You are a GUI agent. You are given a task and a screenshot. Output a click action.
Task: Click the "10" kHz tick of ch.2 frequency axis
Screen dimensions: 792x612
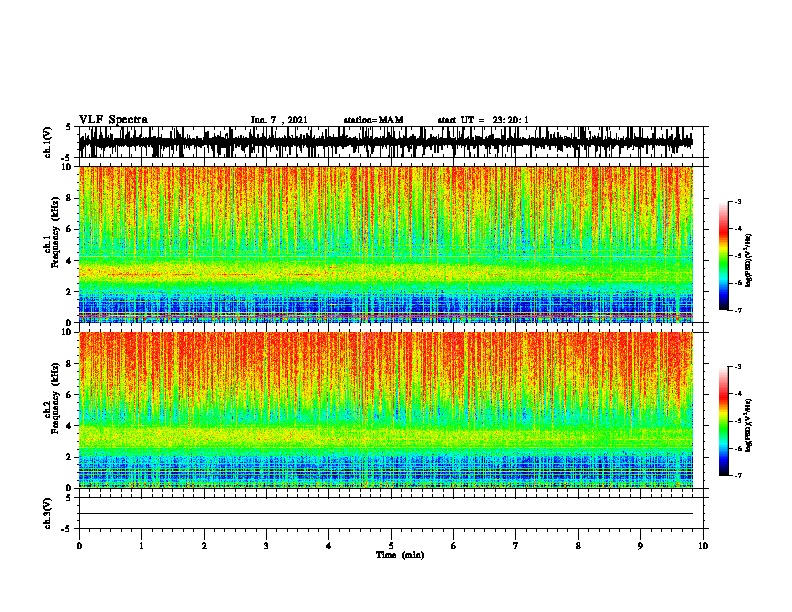(67, 332)
